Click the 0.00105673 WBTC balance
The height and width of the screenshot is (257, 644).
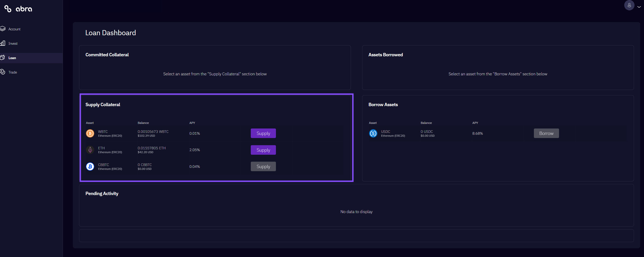(153, 132)
